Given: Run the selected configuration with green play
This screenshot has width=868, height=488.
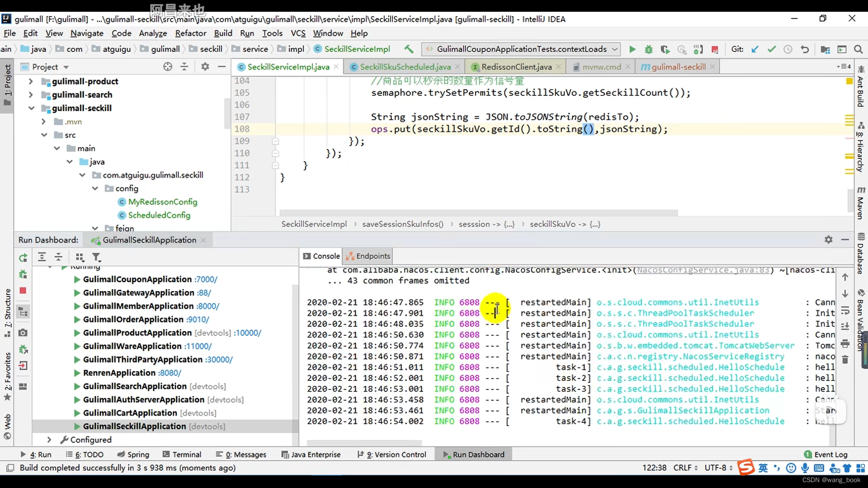Looking at the screenshot, I should tap(632, 49).
